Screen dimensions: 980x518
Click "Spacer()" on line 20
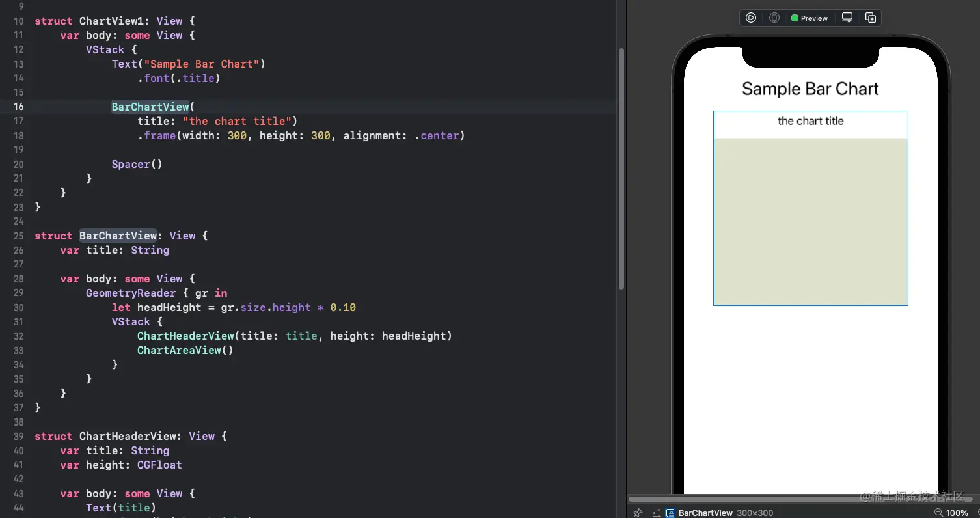[x=137, y=164]
